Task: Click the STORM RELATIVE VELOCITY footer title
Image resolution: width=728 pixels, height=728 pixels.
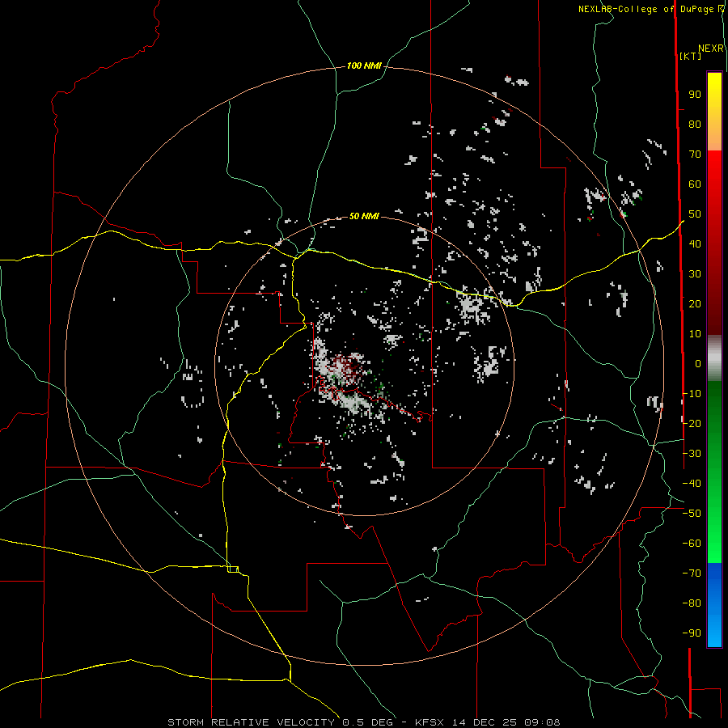Action: click(x=251, y=722)
